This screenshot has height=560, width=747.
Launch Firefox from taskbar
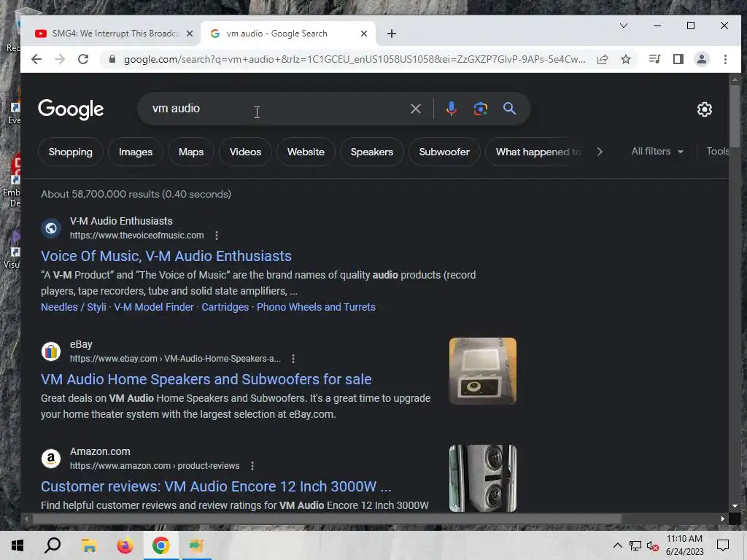point(125,545)
